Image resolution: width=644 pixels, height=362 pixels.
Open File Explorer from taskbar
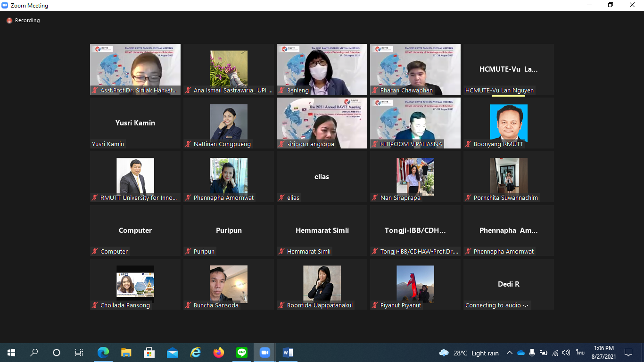pos(126,353)
